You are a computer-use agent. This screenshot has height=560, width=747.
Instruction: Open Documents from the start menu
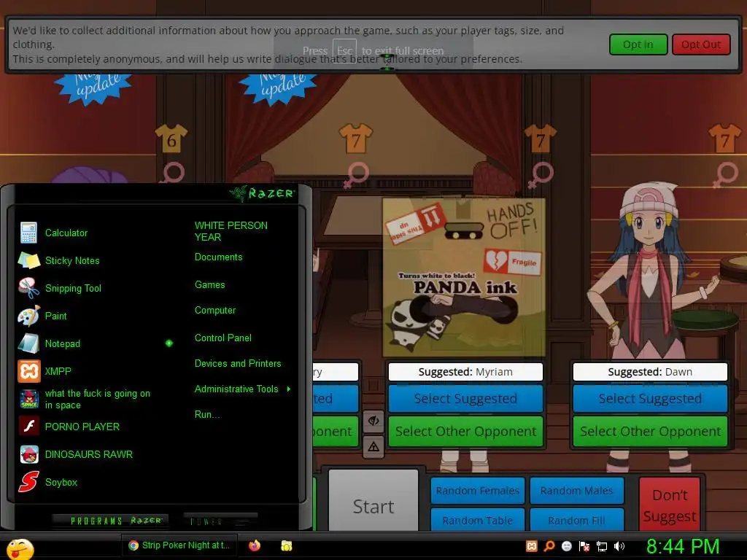coord(218,257)
